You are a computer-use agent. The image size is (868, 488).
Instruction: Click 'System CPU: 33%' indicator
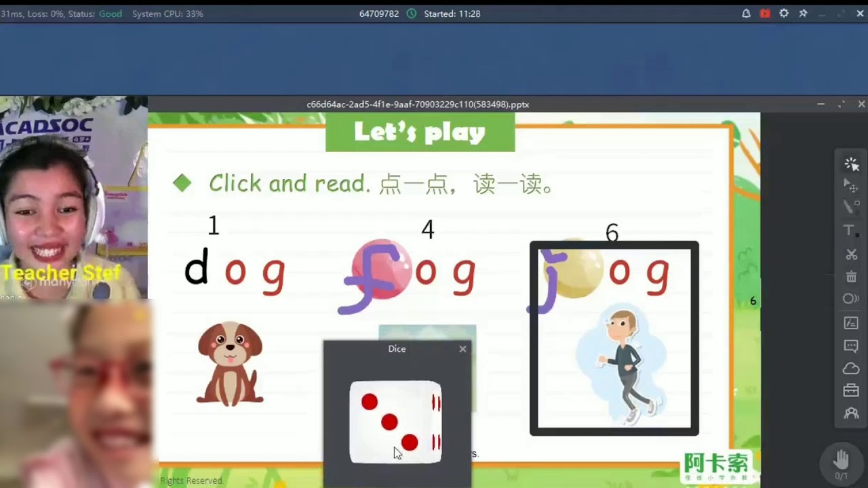pos(167,14)
